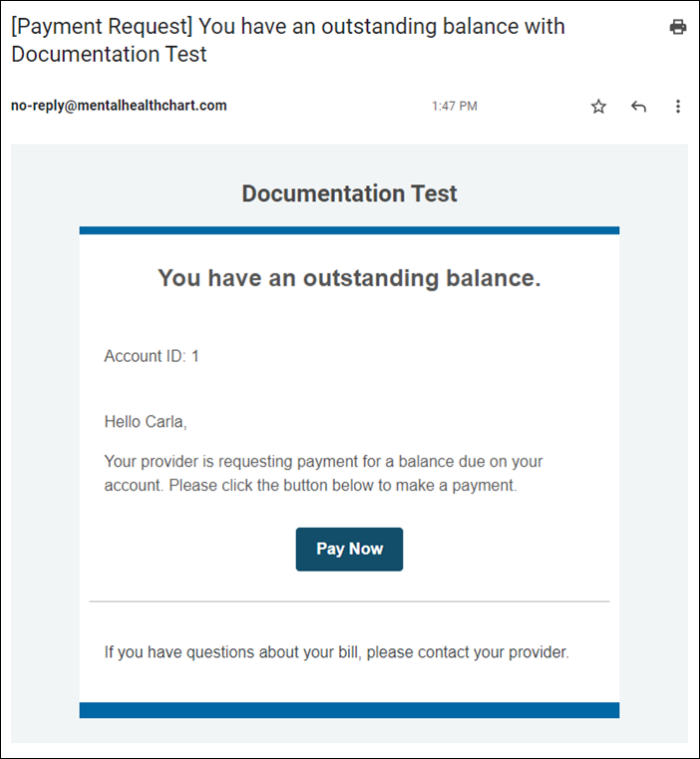Click the Pay Now button
Image resolution: width=700 pixels, height=759 pixels.
point(349,550)
